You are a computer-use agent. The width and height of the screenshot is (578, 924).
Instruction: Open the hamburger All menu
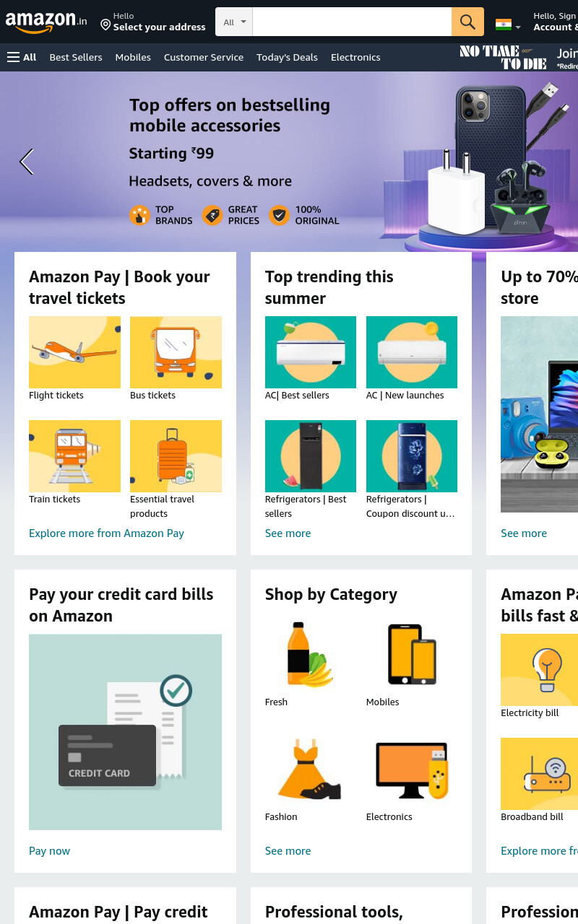click(x=22, y=57)
